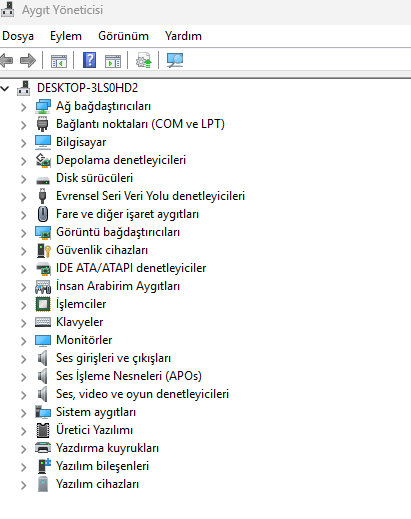Click the Monitörler screen icon
Screen dimensions: 411x519
click(43, 340)
